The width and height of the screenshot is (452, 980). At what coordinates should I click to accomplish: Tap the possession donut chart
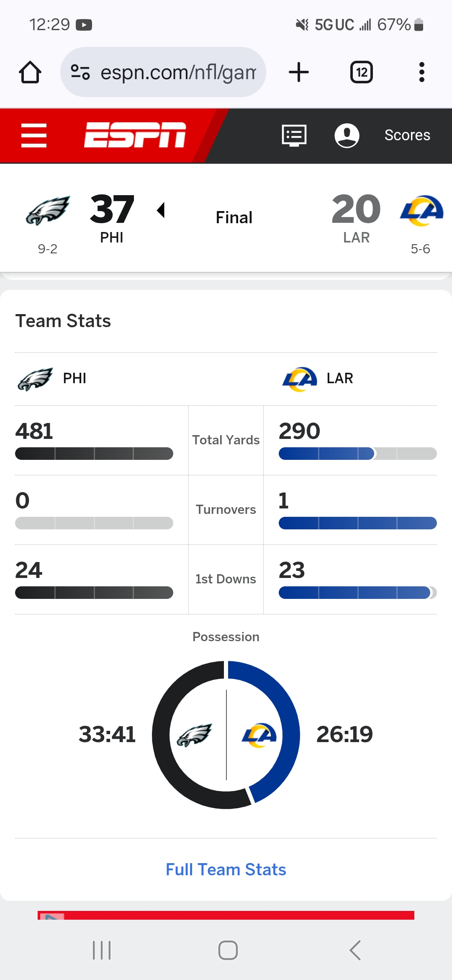tap(226, 735)
